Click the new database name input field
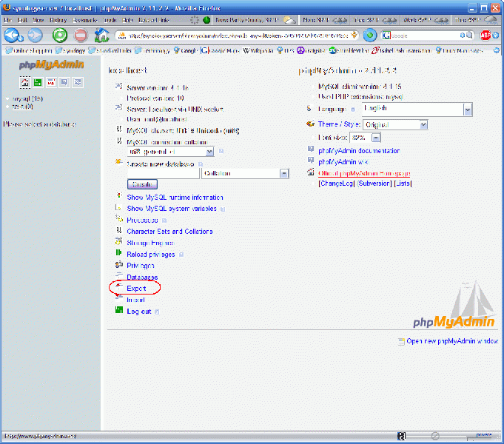Screen dimensions: 504x444 pyautogui.click(x=163, y=173)
